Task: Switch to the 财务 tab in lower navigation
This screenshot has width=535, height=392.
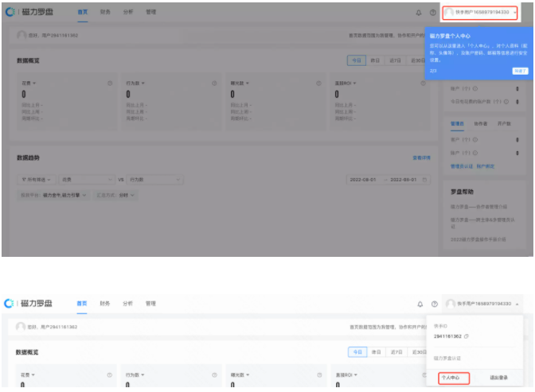Action: (x=105, y=304)
